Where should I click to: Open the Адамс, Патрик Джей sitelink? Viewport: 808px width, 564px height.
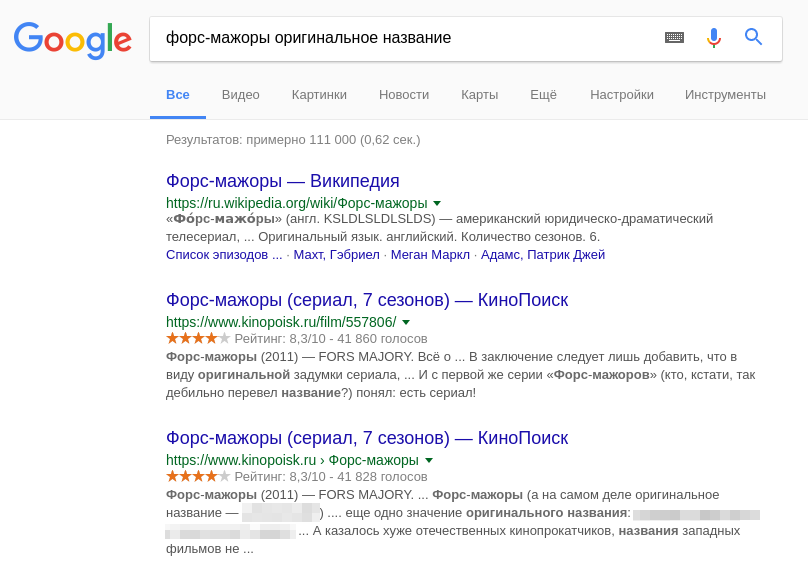(543, 255)
